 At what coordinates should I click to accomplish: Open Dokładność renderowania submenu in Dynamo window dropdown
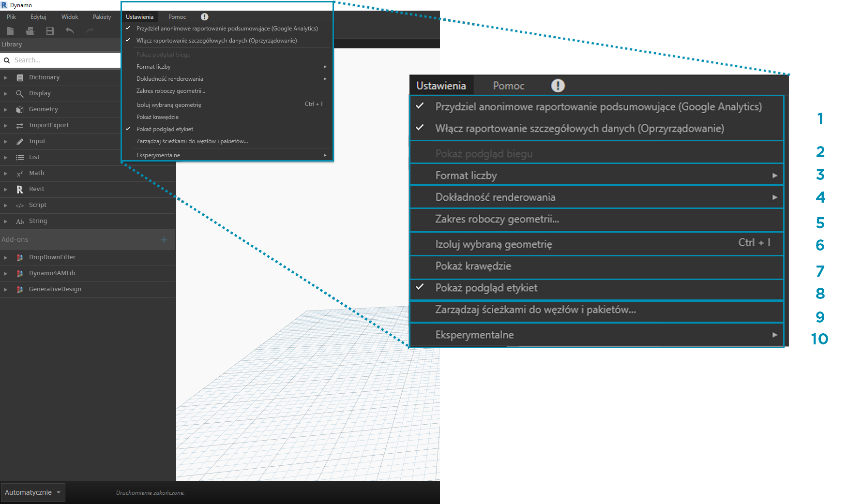[227, 79]
